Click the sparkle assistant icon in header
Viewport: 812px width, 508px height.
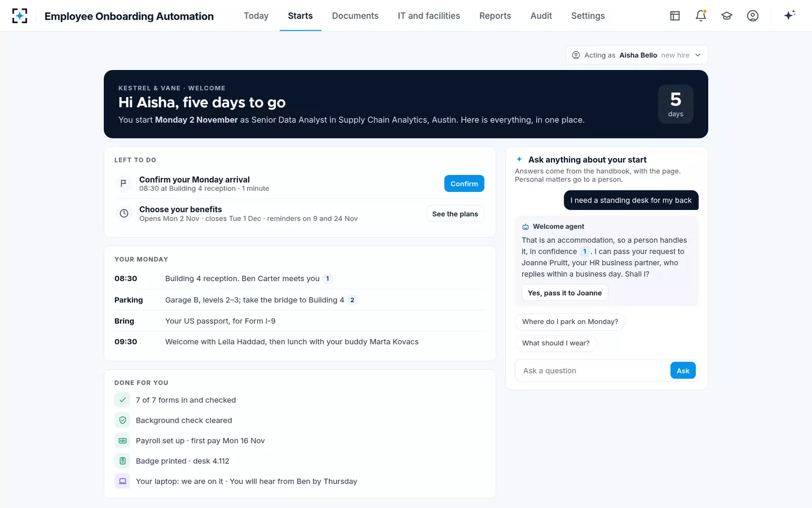[x=789, y=15]
